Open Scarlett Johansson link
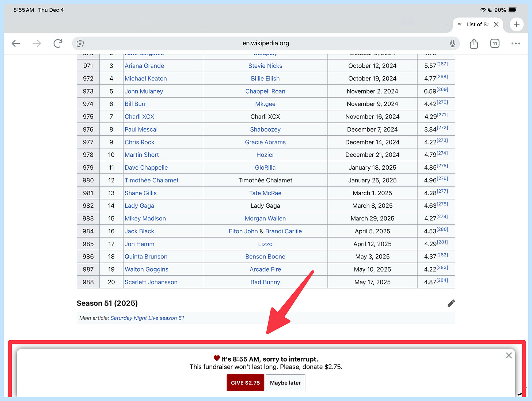The image size is (532, 401). [151, 282]
